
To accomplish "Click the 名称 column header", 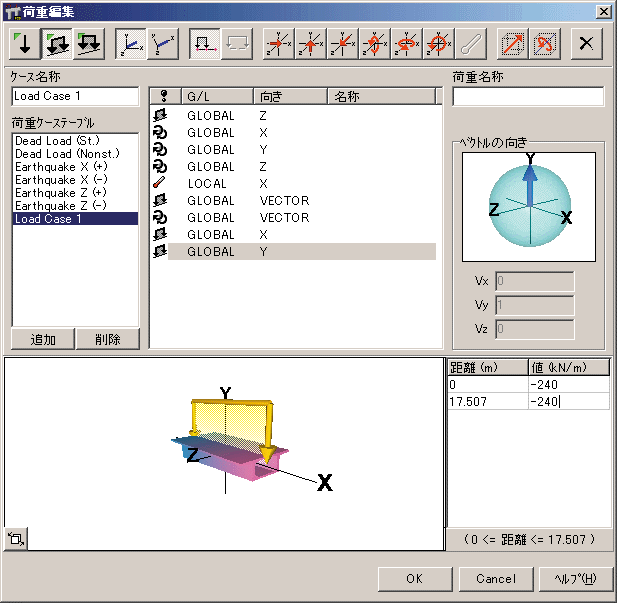I will click(x=382, y=96).
